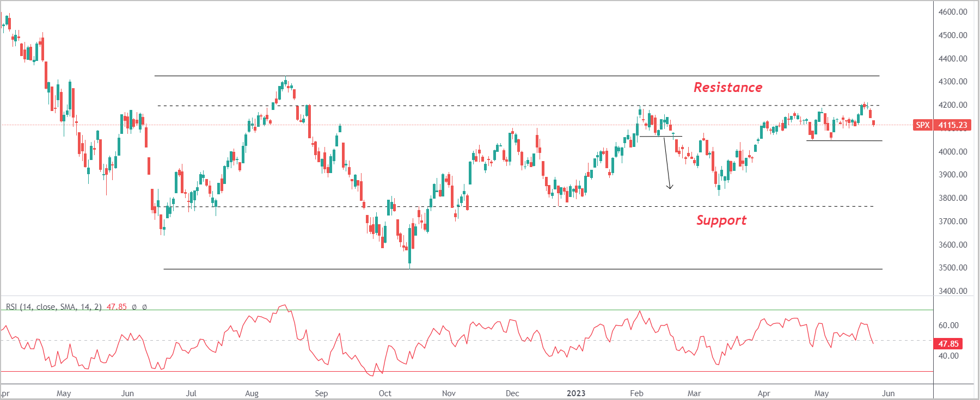
Task: Click the 2023 label on time axis
Action: tap(576, 393)
